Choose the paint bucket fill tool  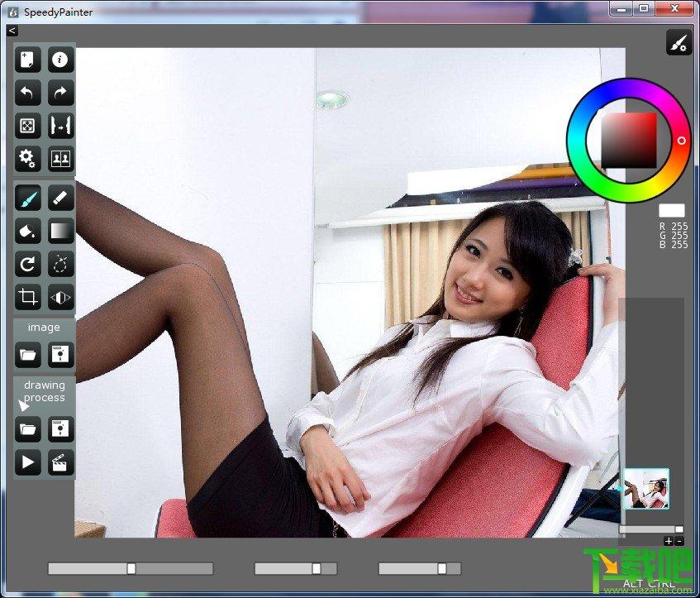tap(28, 231)
